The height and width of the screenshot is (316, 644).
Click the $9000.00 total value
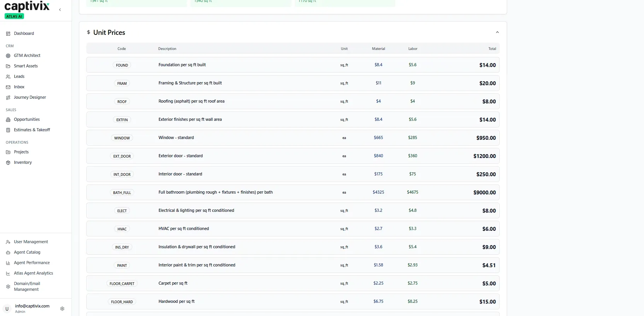(x=484, y=192)
